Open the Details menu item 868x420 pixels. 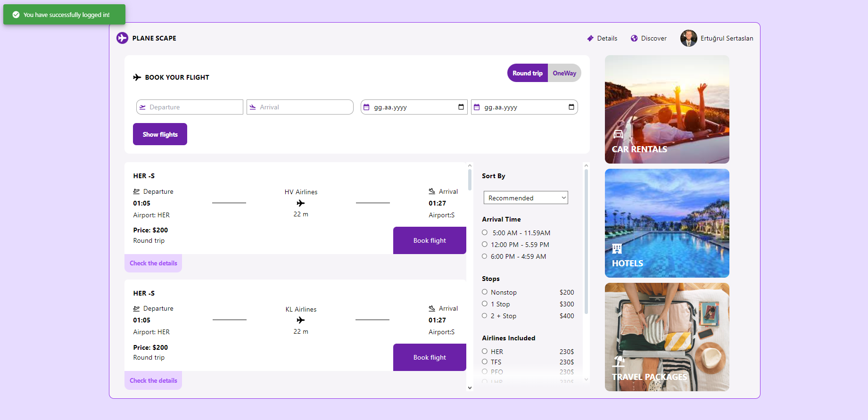(602, 38)
